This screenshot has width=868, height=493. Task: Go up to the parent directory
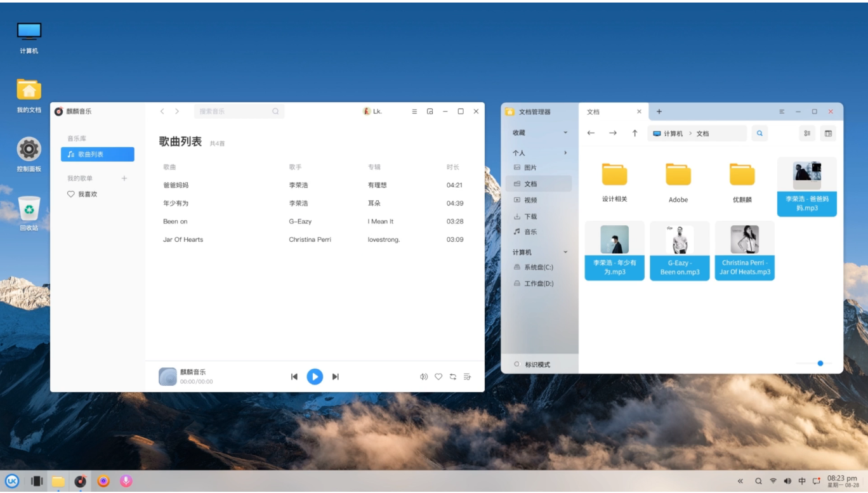tap(635, 133)
